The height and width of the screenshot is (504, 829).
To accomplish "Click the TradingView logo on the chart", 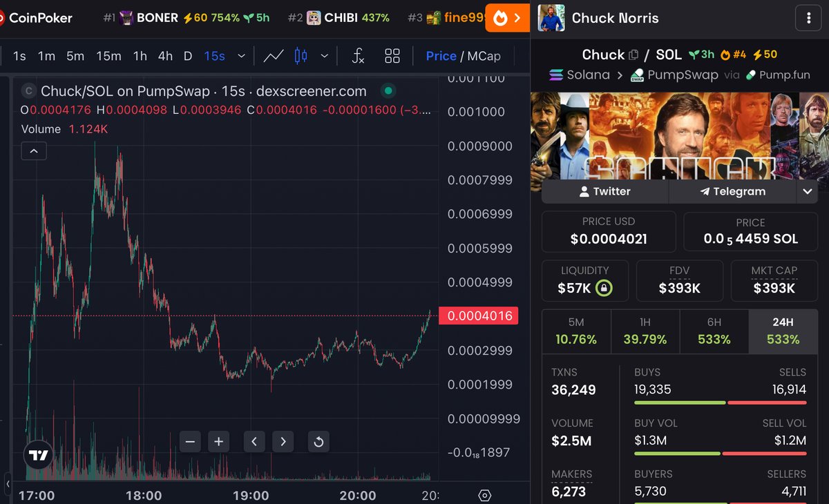I will pyautogui.click(x=38, y=455).
